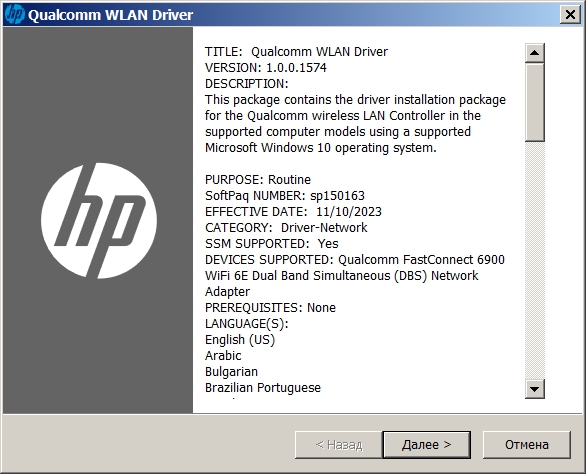The image size is (586, 474).
Task: Close the Qualcomm WLAN Driver window
Action: (x=570, y=15)
